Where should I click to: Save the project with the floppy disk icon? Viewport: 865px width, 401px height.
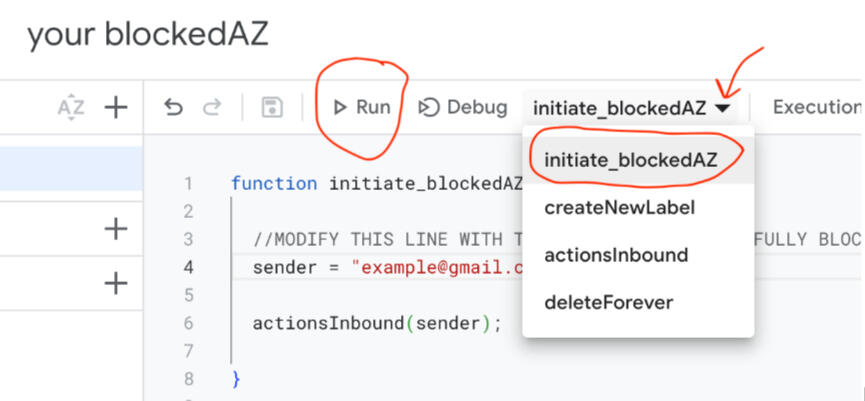272,107
